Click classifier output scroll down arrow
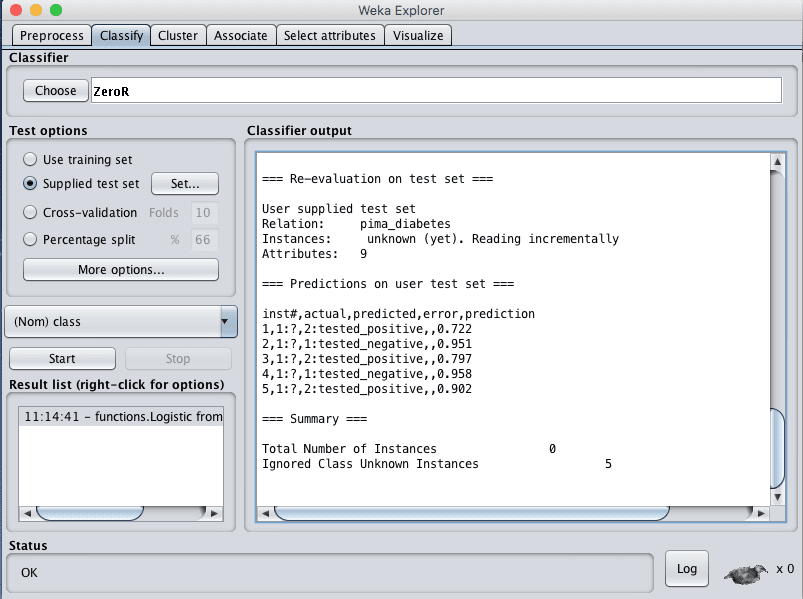Image resolution: width=803 pixels, height=599 pixels. click(x=777, y=497)
